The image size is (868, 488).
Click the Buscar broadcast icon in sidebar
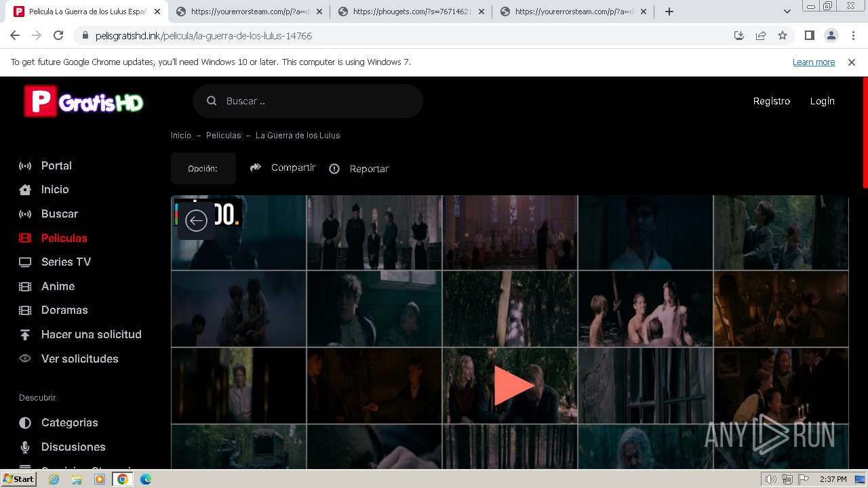[25, 214]
